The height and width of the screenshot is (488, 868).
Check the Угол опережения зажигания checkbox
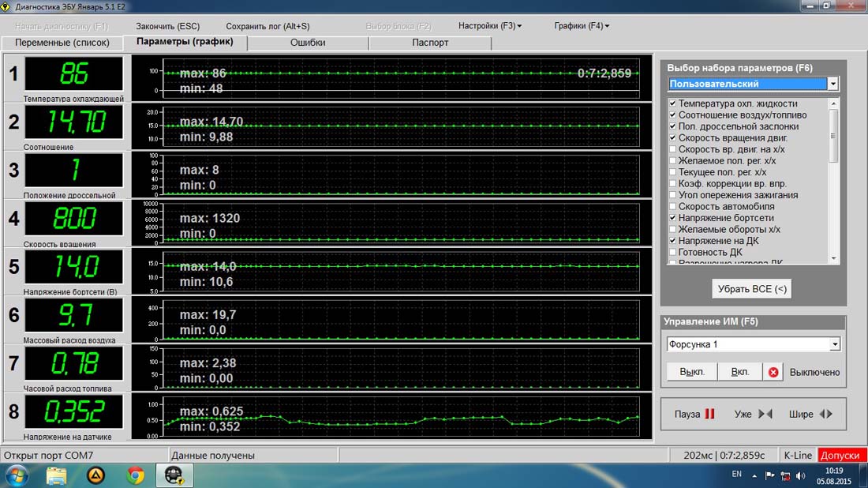(x=672, y=195)
